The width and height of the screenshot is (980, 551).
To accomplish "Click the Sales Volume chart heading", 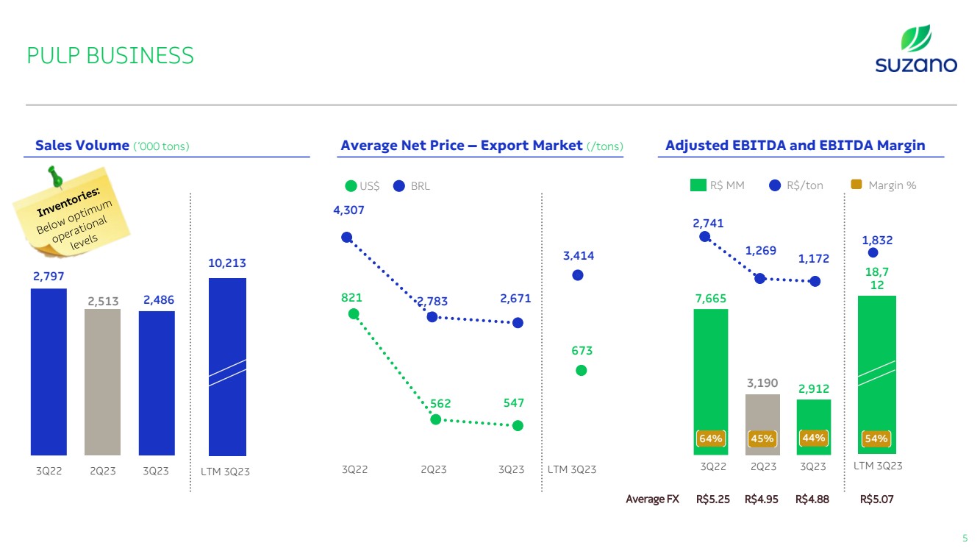I will 82,145.
